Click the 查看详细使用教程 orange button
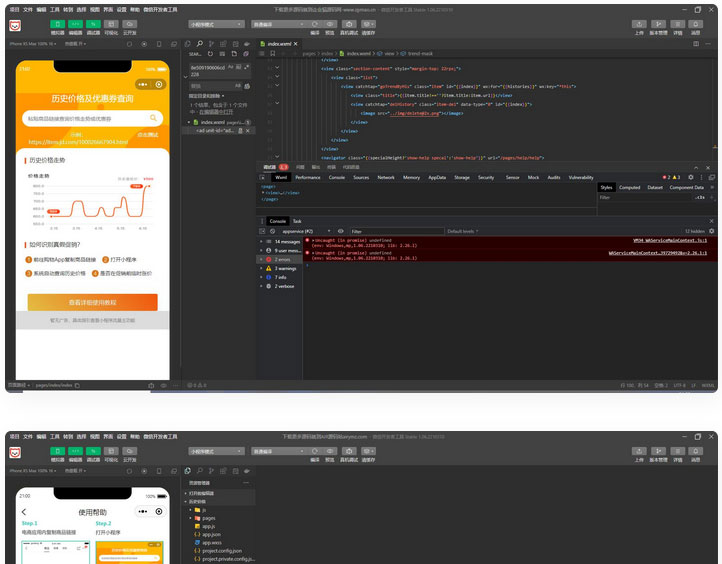Image resolution: width=722 pixels, height=564 pixels. coord(93,302)
